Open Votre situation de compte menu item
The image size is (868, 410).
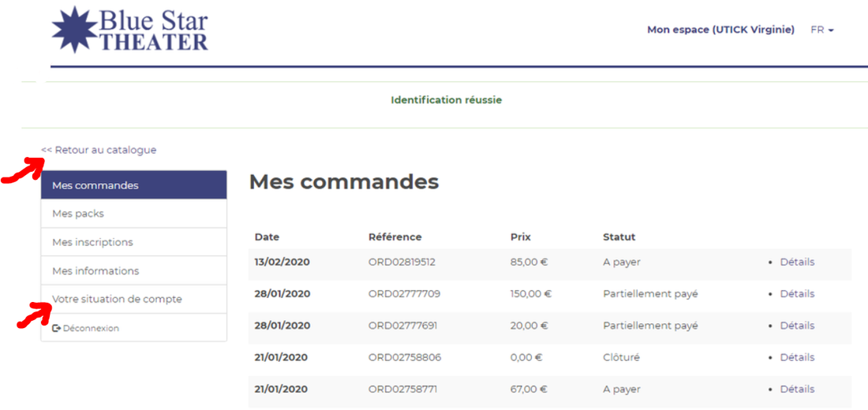click(117, 299)
